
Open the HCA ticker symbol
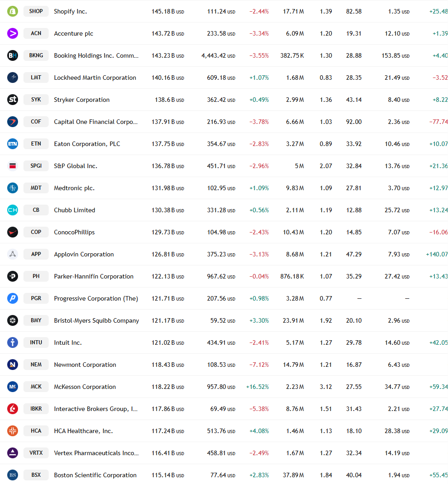(36, 431)
